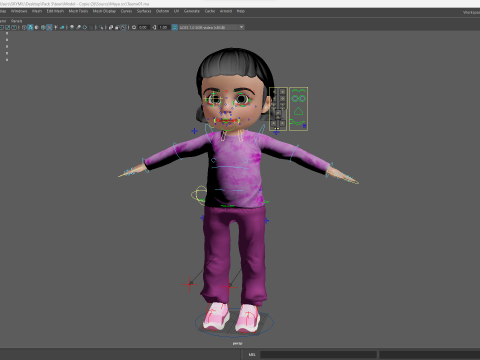Open the Arnold menu
This screenshot has width=480, height=360.
coord(226,11)
